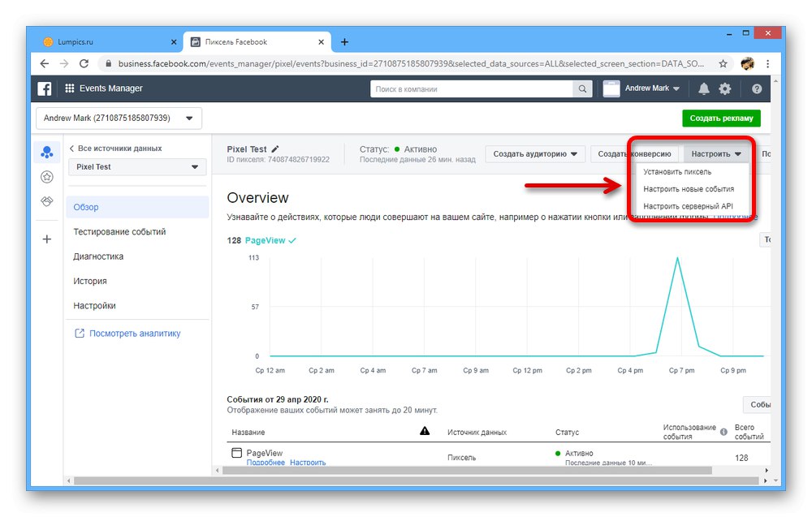Image resolution: width=812 pixels, height=517 pixels.
Task: Click the Источник данных column header
Action: coord(477,432)
